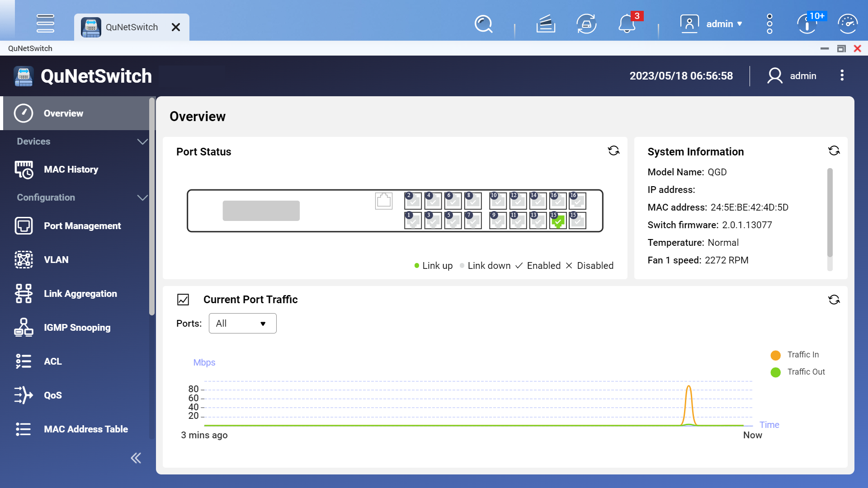The image size is (868, 488).
Task: Refresh the Current Port Traffic panel
Action: pos(834,300)
